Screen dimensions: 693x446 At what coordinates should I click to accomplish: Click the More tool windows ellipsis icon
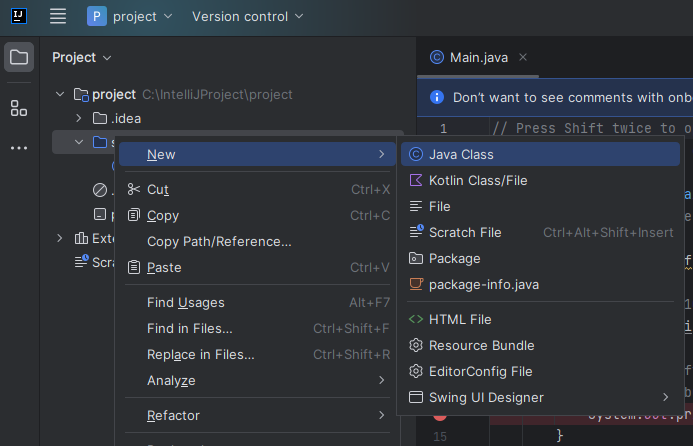tap(19, 148)
